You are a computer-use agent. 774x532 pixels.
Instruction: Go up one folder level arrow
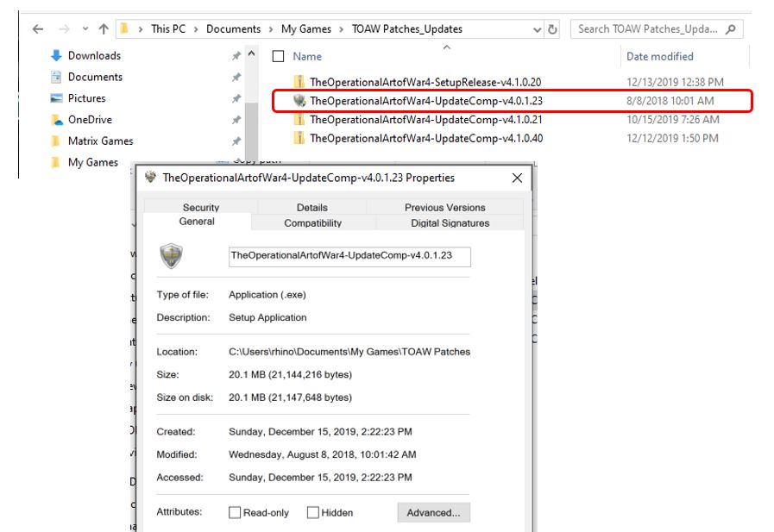(104, 29)
